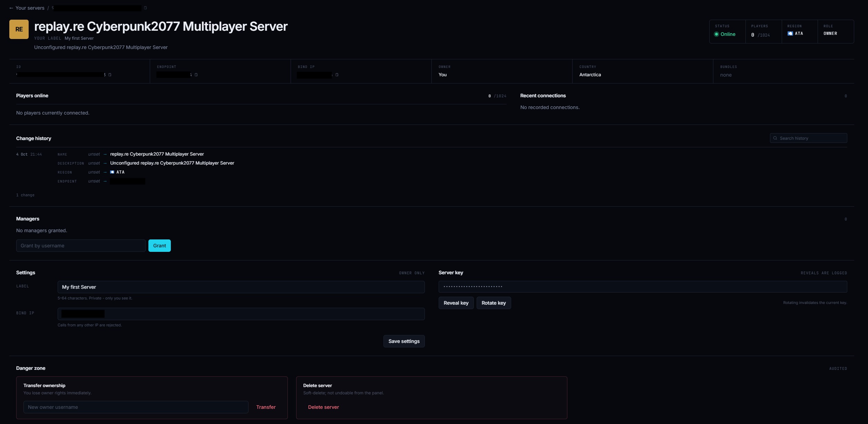Copy the server ID value icon
Viewport: 868px width, 424px height.
[110, 75]
